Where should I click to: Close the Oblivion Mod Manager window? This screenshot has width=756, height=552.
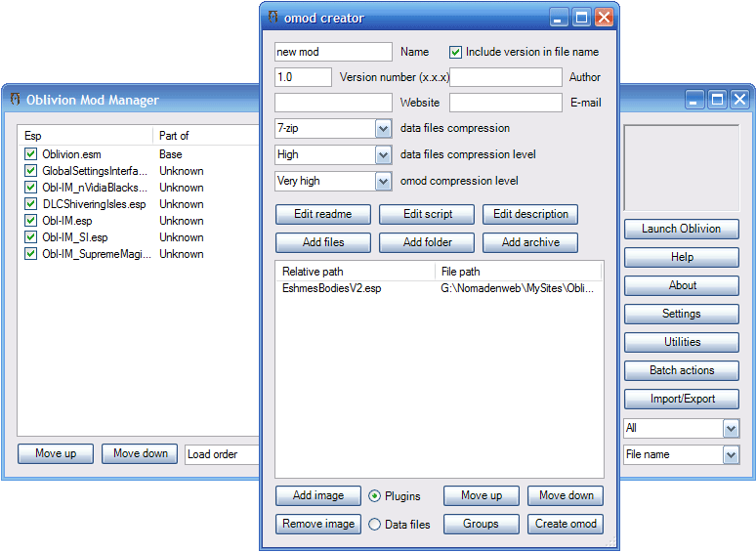[x=739, y=100]
